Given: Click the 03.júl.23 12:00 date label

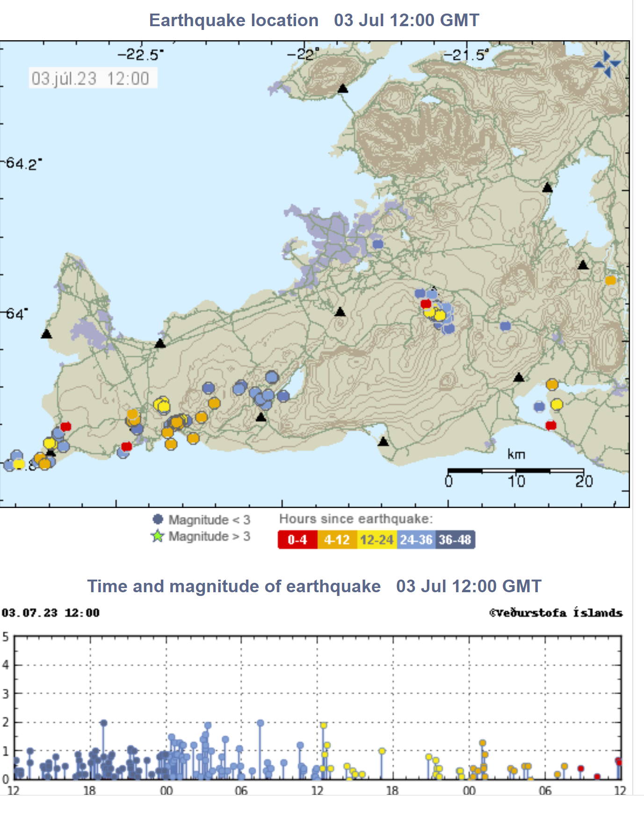Looking at the screenshot, I should click(91, 79).
